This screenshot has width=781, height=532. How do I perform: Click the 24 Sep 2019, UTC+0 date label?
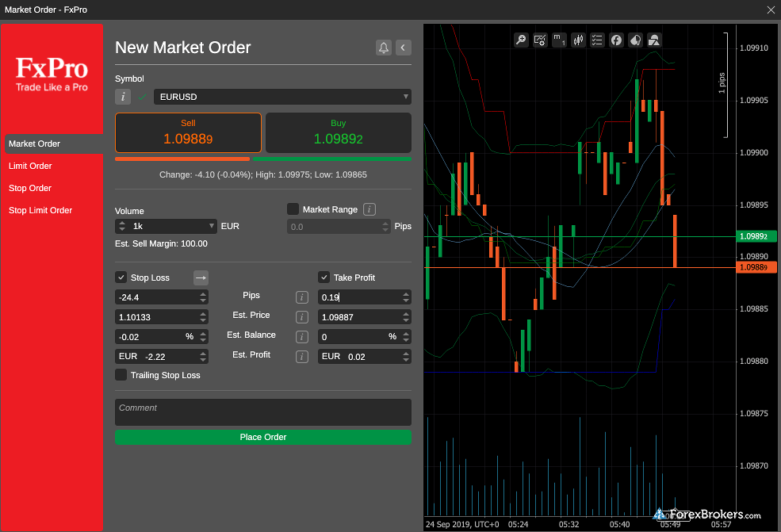(x=462, y=525)
